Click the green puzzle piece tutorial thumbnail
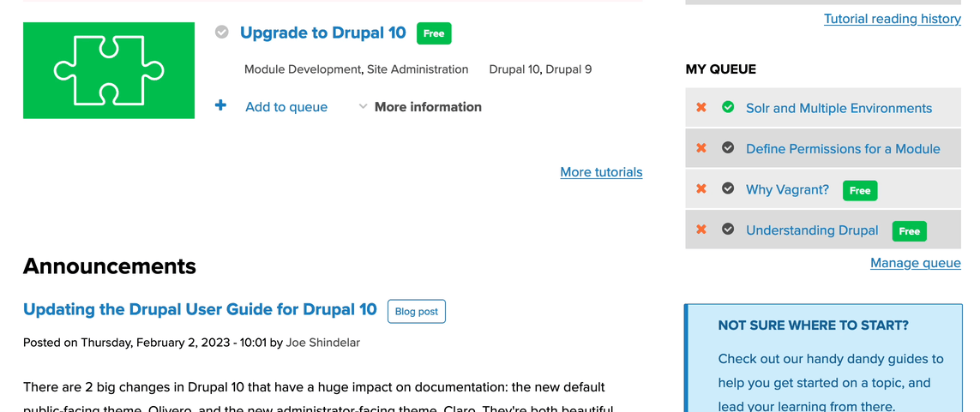This screenshot has height=412, width=980. pos(109,70)
